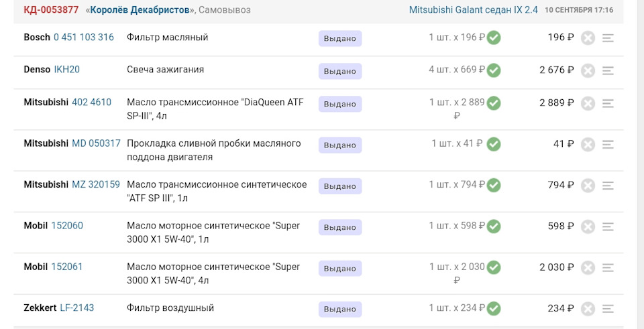Expand options menu for Bosch oil filter row

[608, 38]
